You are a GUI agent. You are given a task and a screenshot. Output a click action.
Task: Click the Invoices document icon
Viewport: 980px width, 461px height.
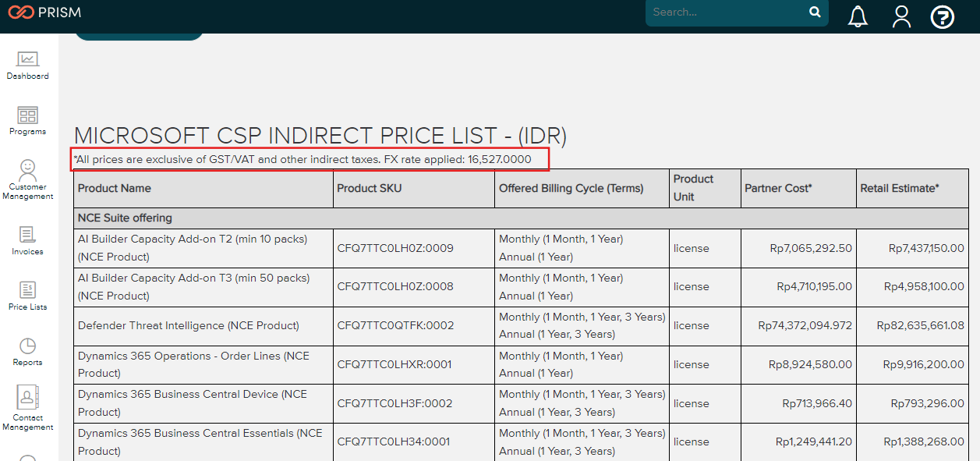[28, 234]
